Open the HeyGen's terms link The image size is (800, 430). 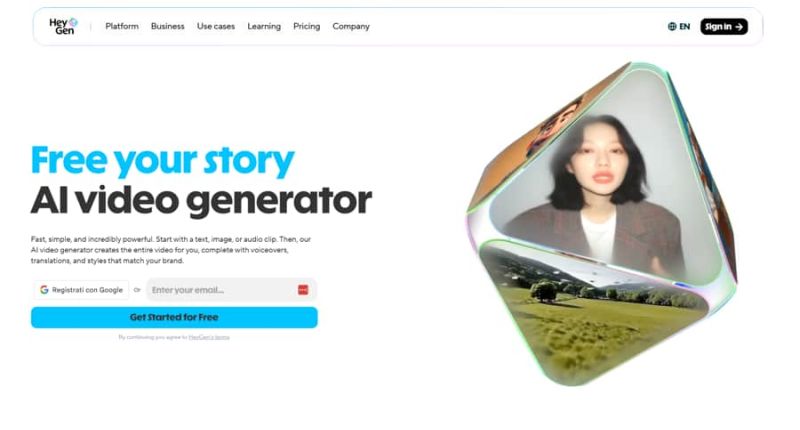(x=209, y=337)
